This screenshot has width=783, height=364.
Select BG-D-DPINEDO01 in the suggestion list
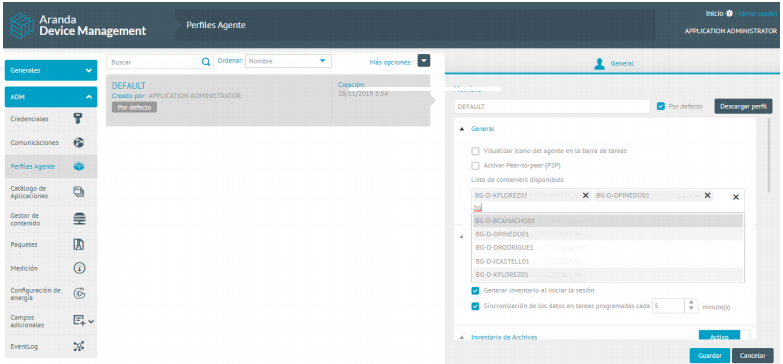point(608,234)
